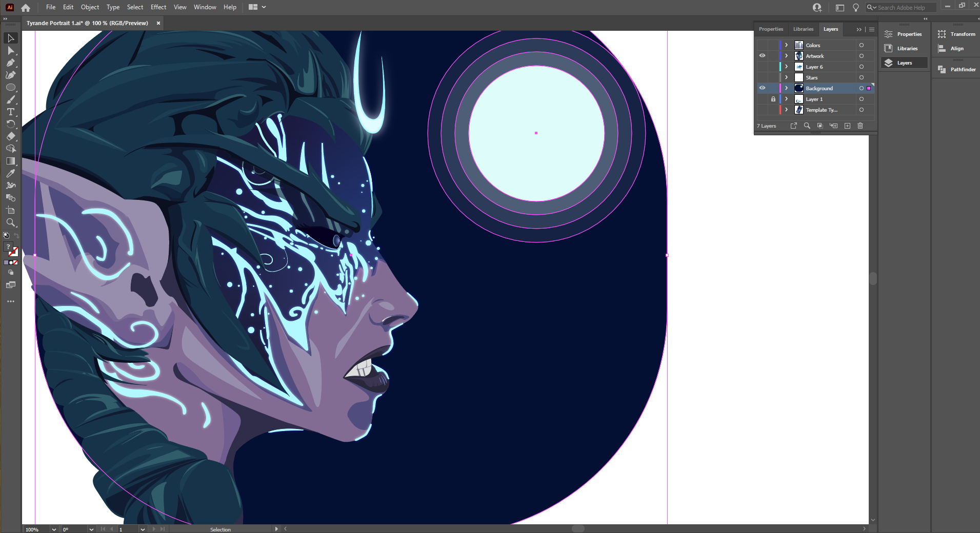
Task: Expand Layer 1 contents
Action: [x=786, y=99]
